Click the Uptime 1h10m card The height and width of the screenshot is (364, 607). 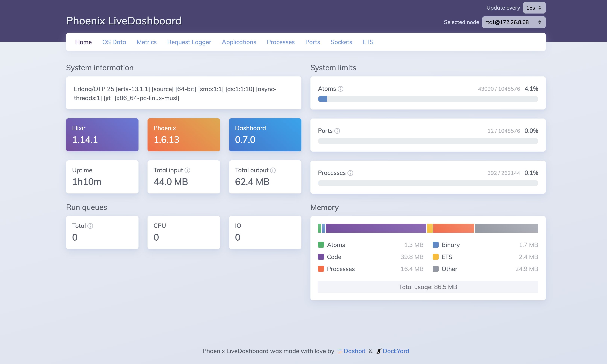point(102,177)
